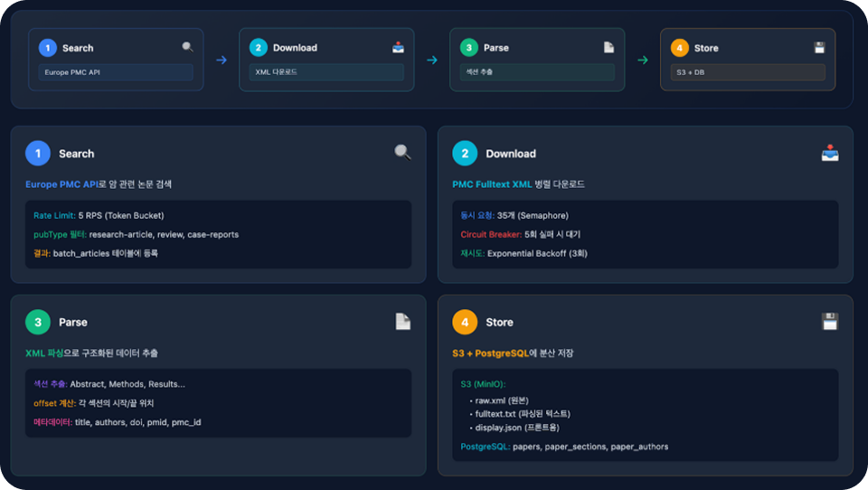Click the large magnifier icon in the Search detail card
The image size is (868, 490).
coord(402,153)
